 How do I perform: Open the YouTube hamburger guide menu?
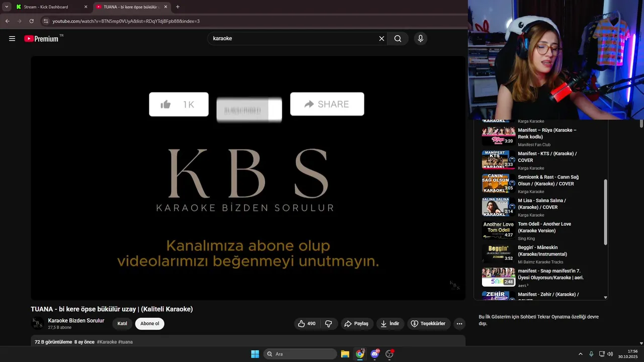point(12,39)
